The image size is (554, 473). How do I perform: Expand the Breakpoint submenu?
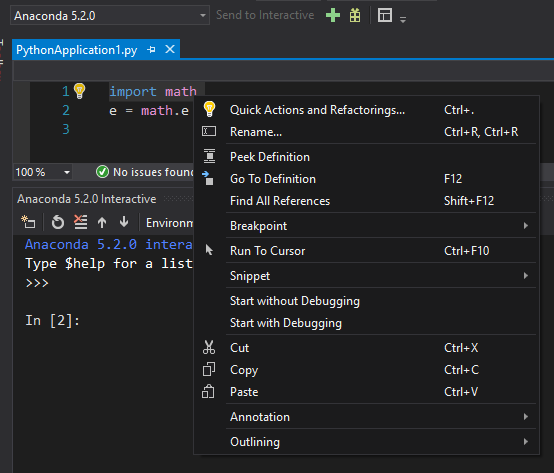click(x=366, y=226)
